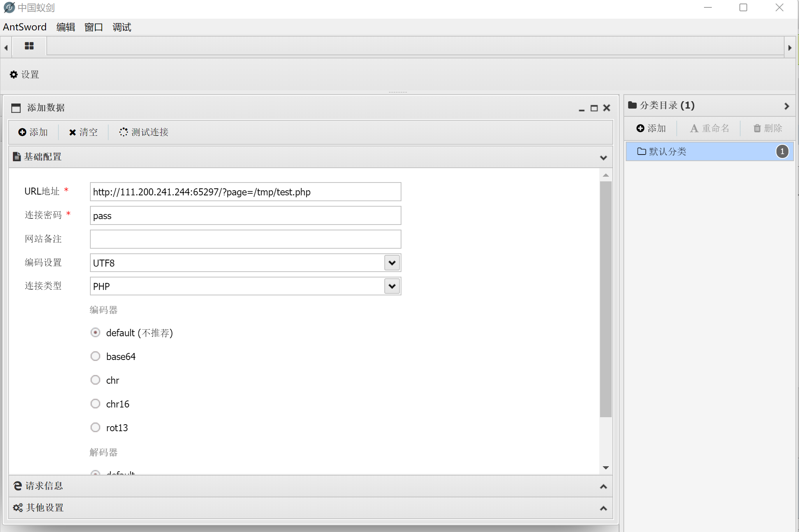The width and height of the screenshot is (799, 532).
Task: Open the 调试 menu
Action: [122, 27]
